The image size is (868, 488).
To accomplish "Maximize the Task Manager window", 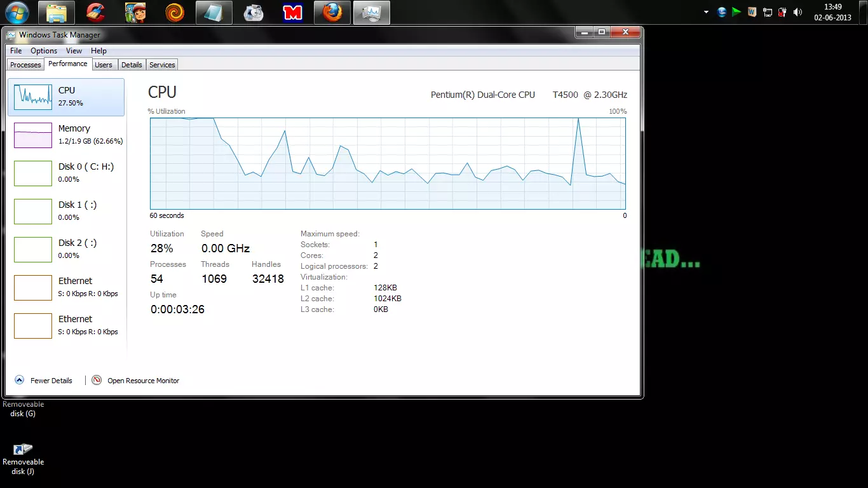I will (x=601, y=32).
